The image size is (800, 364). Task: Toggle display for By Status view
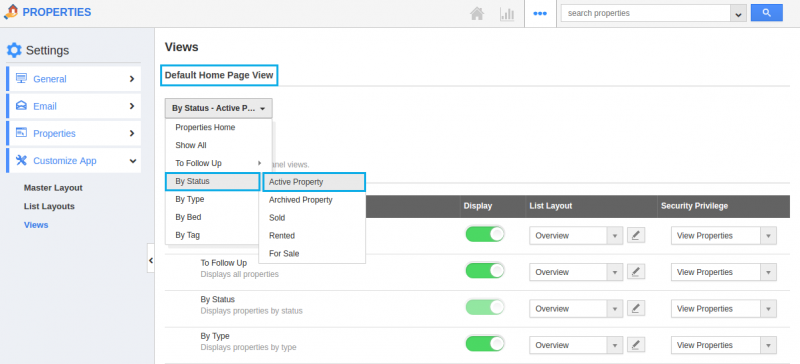[x=485, y=307]
